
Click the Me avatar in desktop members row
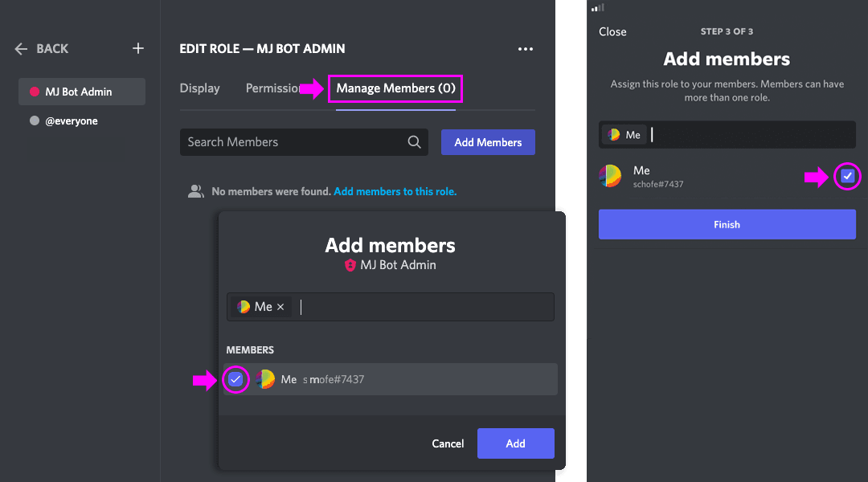point(265,380)
